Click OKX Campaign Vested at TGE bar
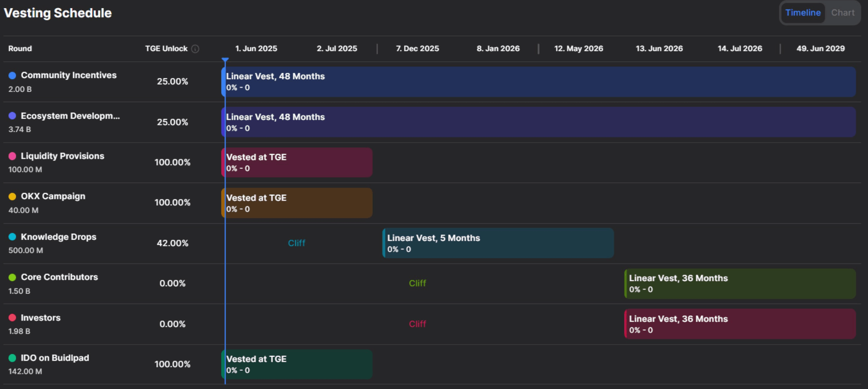 pos(297,203)
